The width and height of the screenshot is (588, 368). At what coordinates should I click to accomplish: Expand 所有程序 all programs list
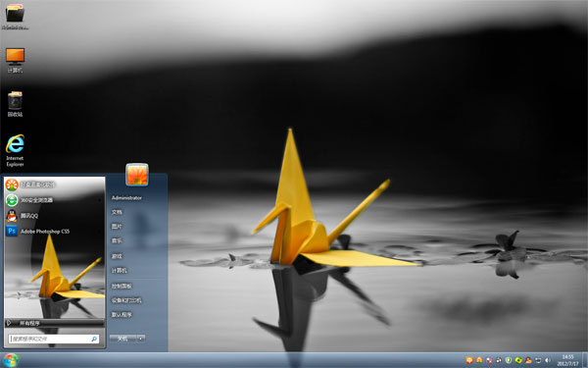54,323
